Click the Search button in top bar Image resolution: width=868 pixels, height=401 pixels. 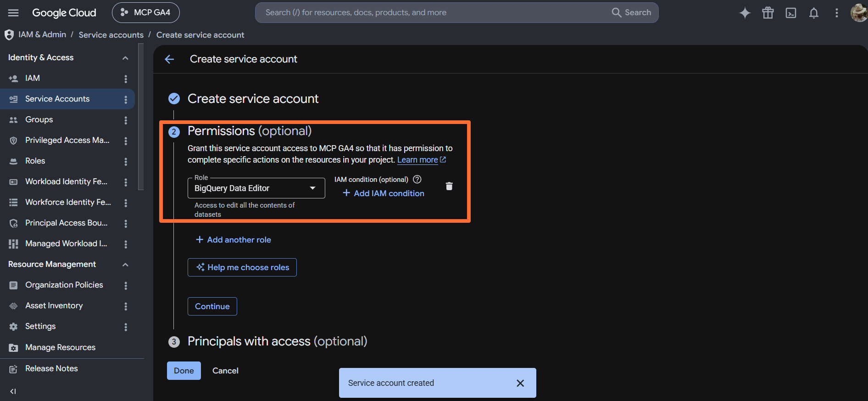click(632, 12)
